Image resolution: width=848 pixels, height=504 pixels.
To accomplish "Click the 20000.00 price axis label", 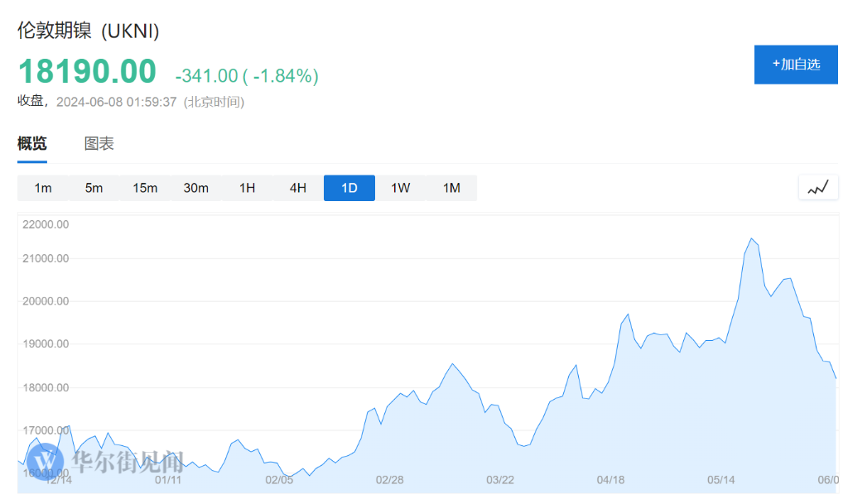I will tap(46, 301).
